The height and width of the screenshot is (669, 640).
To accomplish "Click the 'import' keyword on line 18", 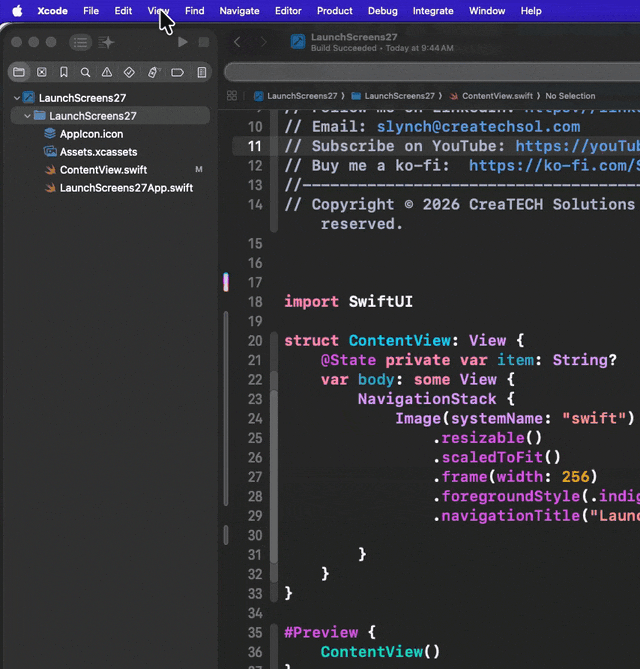I will (311, 302).
